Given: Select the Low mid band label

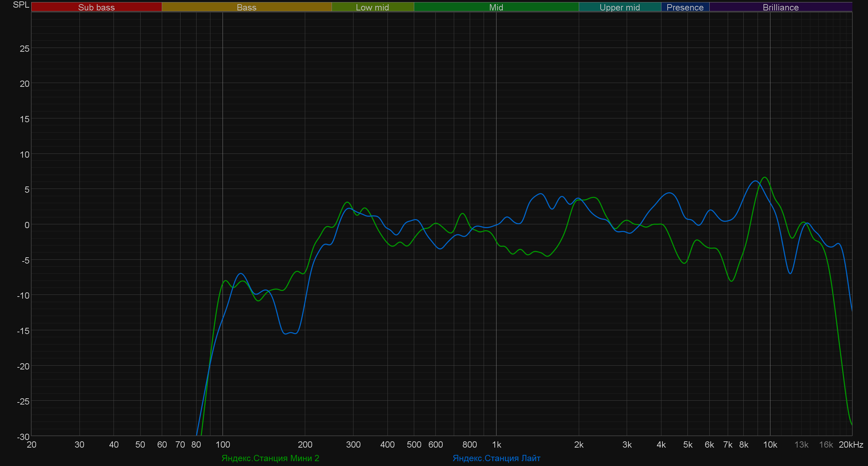Looking at the screenshot, I should 372,7.
